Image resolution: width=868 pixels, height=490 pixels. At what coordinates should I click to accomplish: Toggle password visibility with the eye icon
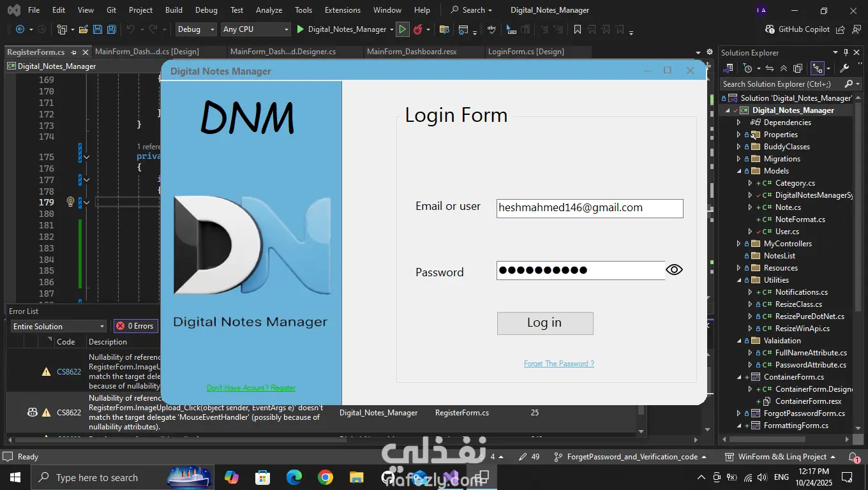click(674, 270)
